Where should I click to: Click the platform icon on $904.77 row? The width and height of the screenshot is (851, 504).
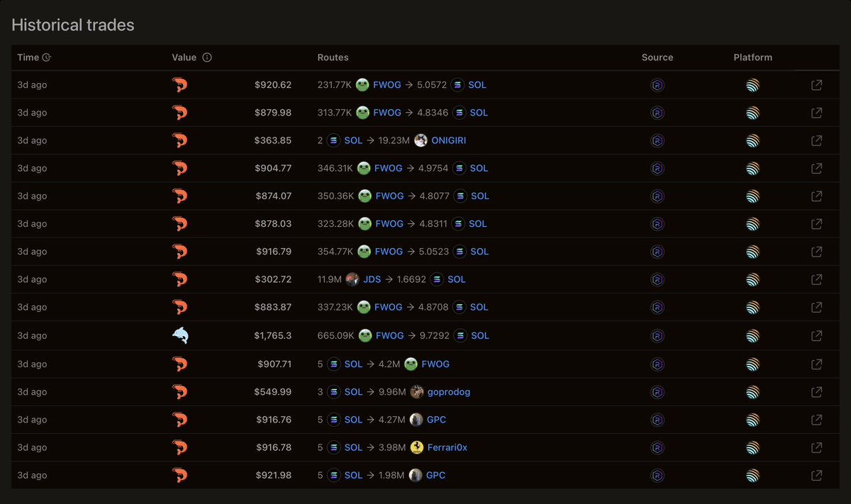pos(752,168)
